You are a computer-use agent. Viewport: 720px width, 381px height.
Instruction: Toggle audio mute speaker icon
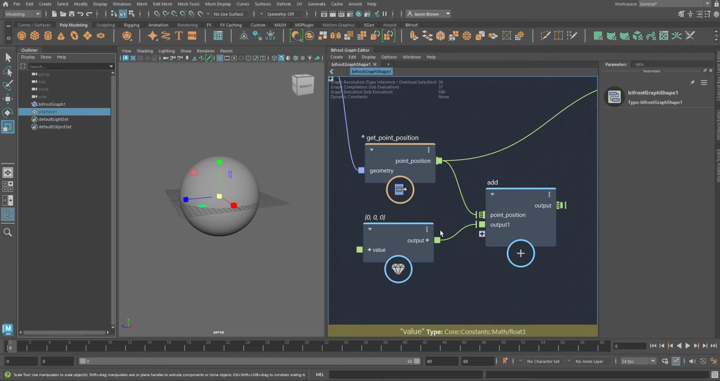692,362
